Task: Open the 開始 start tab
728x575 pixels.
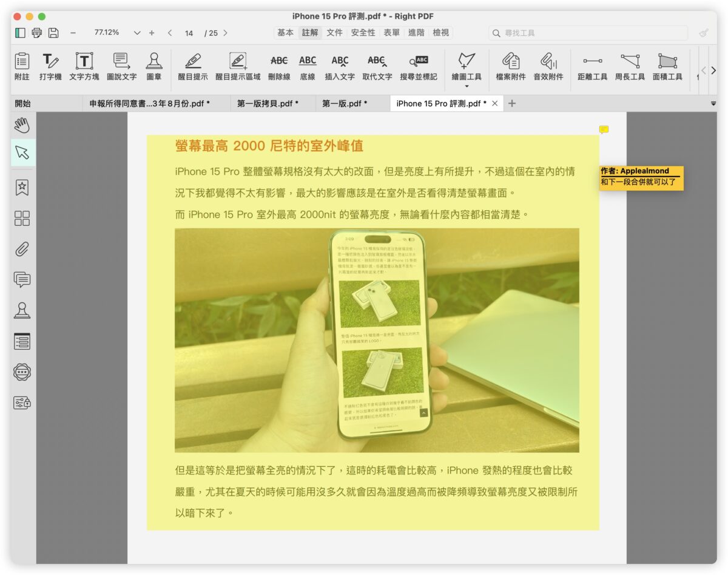Action: [22, 104]
